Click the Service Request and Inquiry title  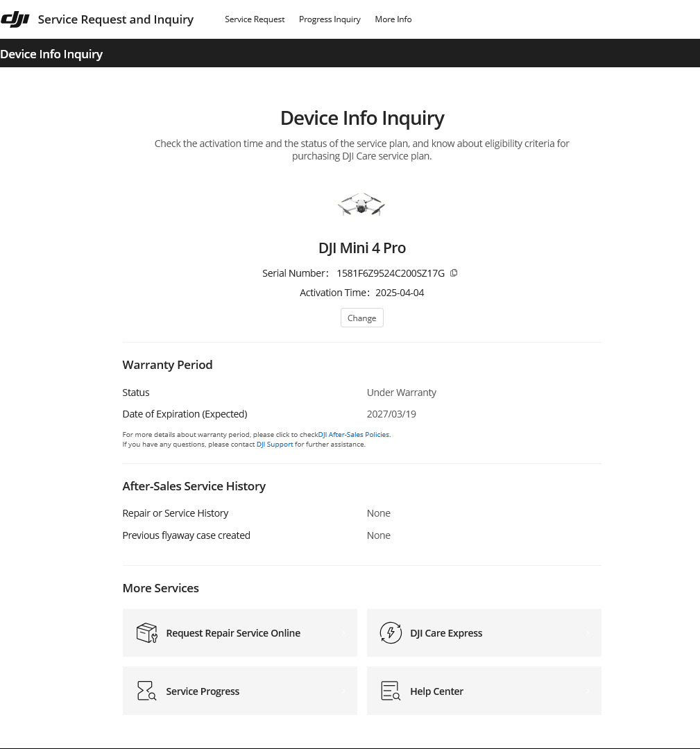[116, 19]
